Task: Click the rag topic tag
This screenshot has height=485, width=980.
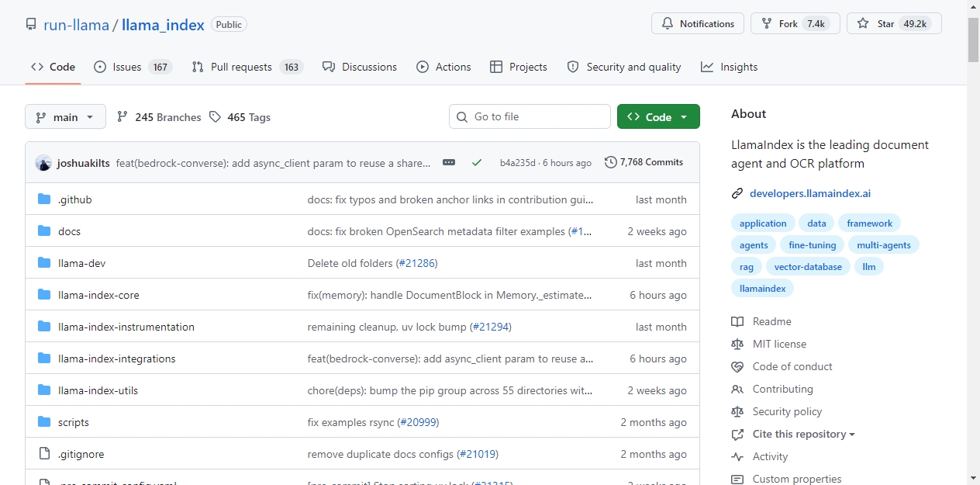Action: pyautogui.click(x=747, y=267)
